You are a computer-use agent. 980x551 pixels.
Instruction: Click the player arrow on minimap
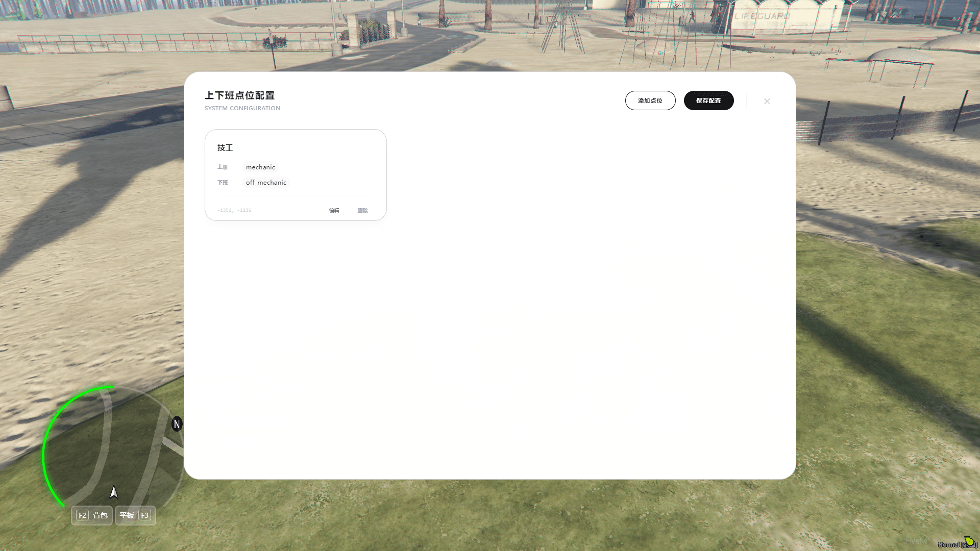114,492
